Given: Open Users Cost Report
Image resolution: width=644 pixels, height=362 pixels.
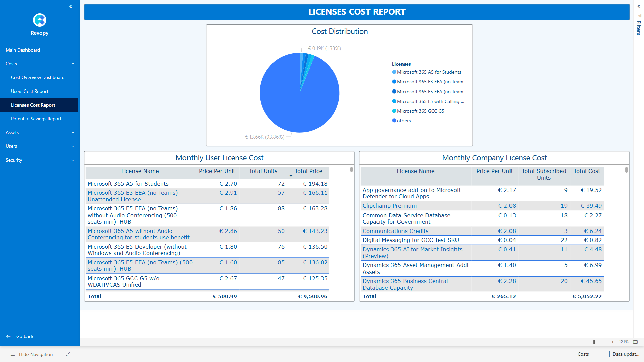Looking at the screenshot, I should point(30,91).
